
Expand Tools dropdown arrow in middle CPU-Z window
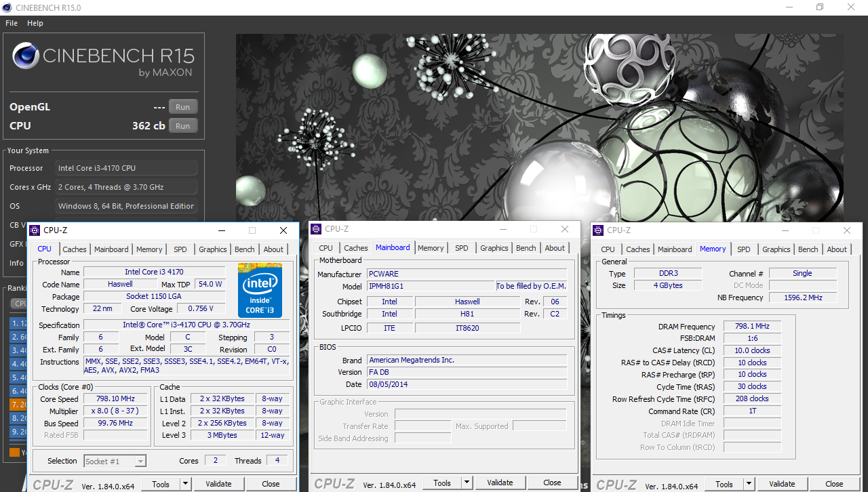[467, 483]
